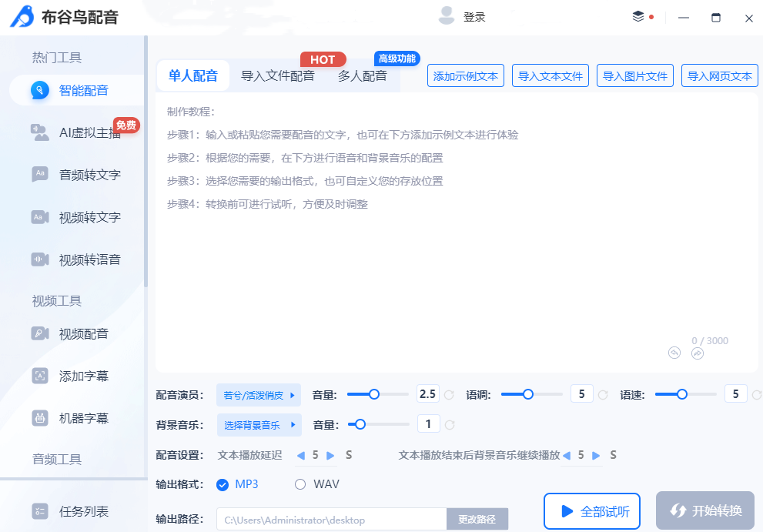
Task: Click 全部试听 to preview audio
Action: (x=591, y=510)
